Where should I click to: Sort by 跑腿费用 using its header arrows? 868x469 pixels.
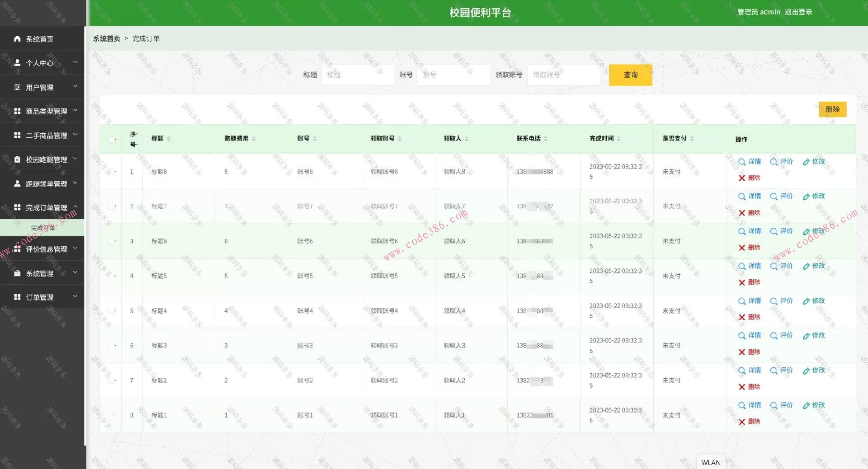[x=254, y=139]
